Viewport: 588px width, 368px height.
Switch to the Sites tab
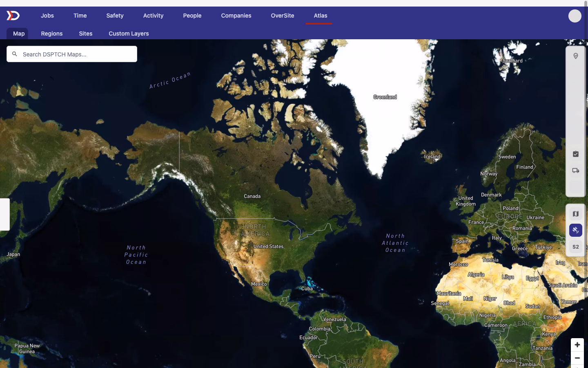pos(86,34)
